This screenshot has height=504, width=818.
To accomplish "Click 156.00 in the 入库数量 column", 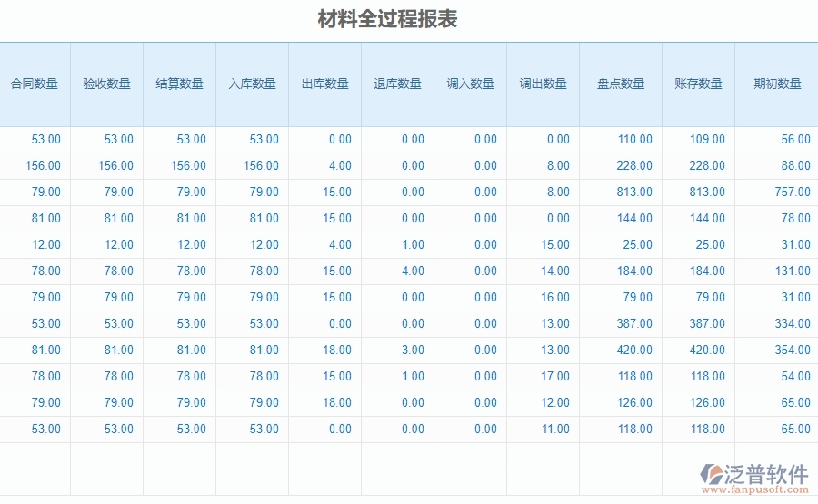I will tap(261, 166).
